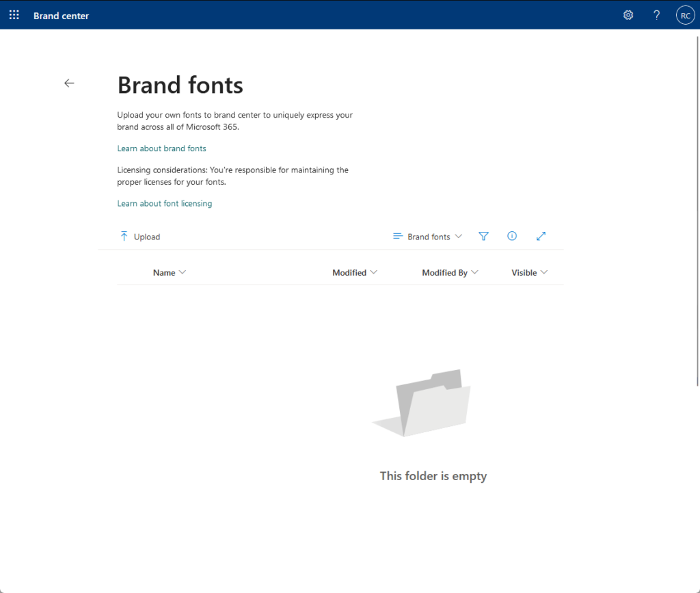Viewport: 700px width, 593px height.
Task: Click the Brand fonts page heading
Action: [x=180, y=85]
